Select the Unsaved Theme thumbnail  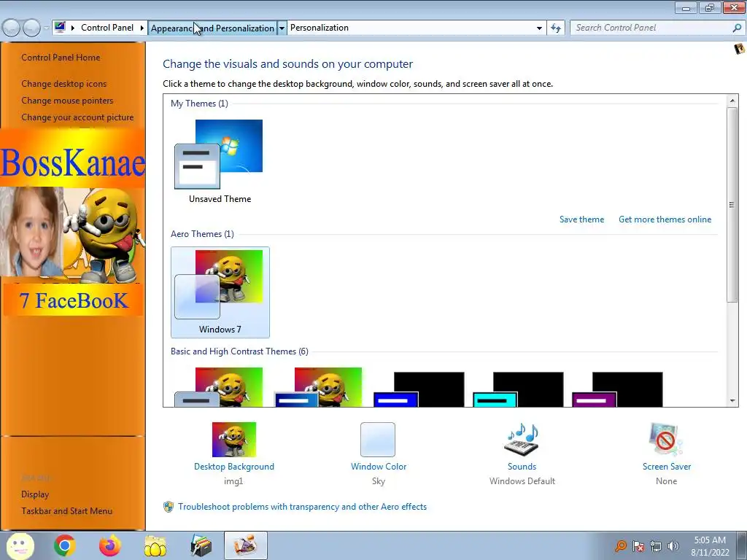tap(220, 161)
